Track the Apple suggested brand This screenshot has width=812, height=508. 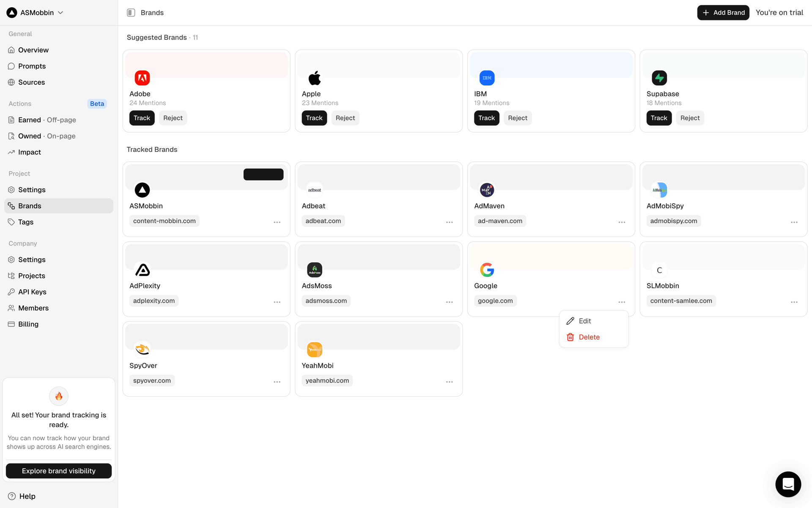[314, 118]
